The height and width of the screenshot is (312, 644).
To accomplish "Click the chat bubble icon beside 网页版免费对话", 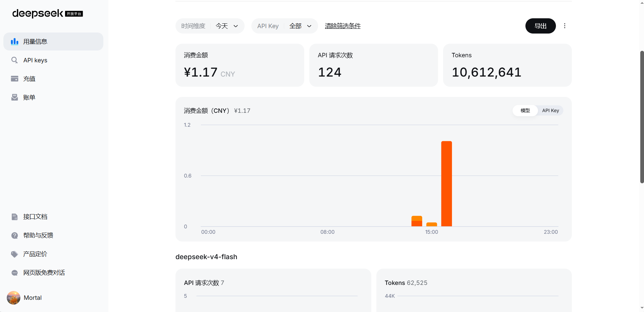I will (15, 273).
